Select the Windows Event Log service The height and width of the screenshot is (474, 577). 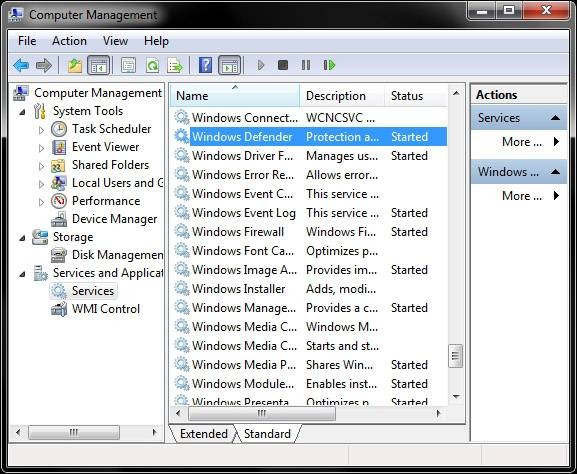(310, 213)
